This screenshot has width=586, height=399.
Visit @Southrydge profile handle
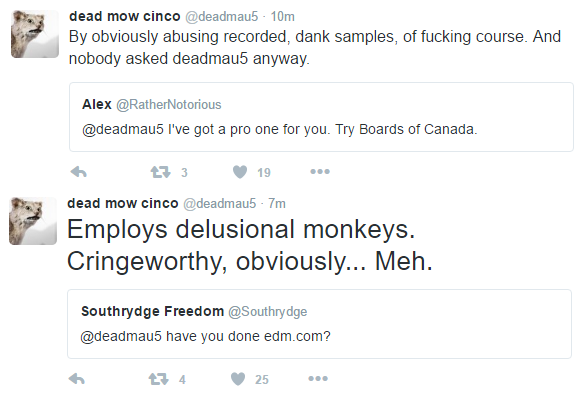pyautogui.click(x=268, y=312)
